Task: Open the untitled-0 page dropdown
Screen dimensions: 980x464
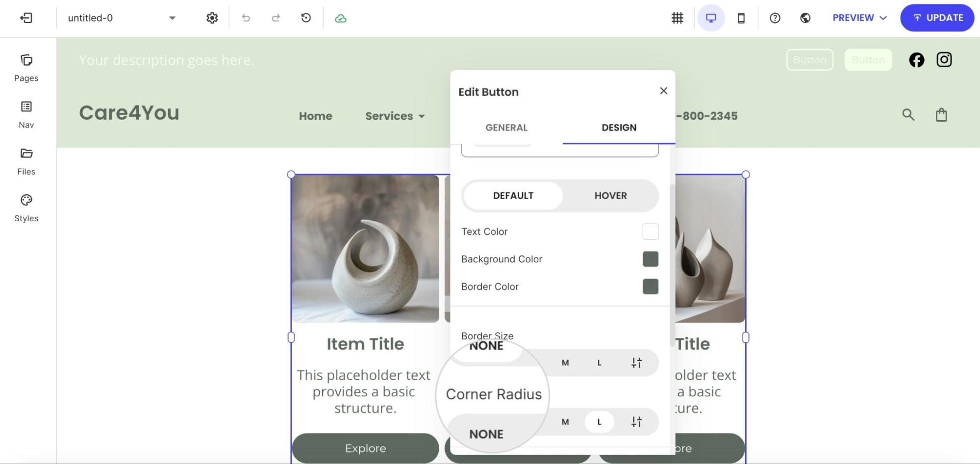Action: click(122, 18)
